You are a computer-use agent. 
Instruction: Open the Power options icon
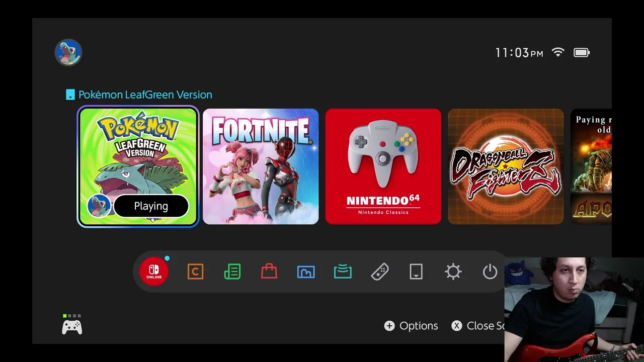[490, 272]
